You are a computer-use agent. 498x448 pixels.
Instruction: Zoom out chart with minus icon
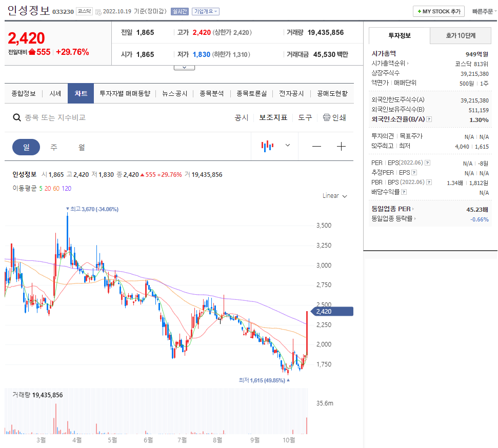316,147
